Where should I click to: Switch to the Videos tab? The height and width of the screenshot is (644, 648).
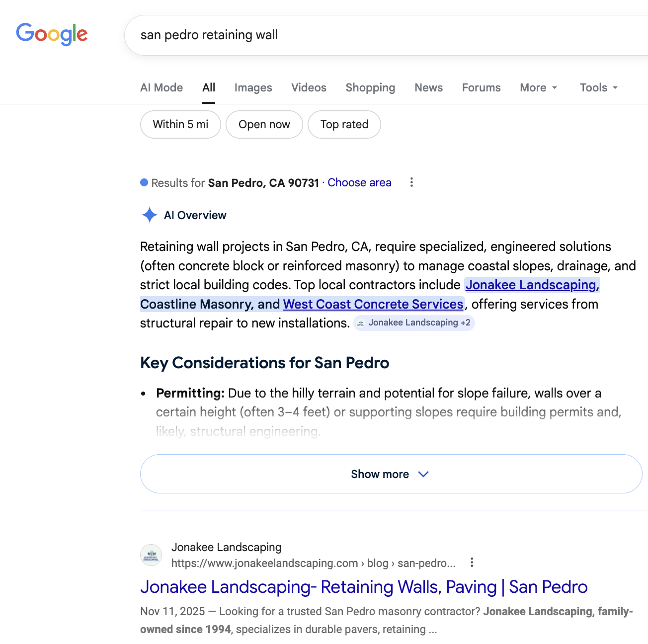309,87
